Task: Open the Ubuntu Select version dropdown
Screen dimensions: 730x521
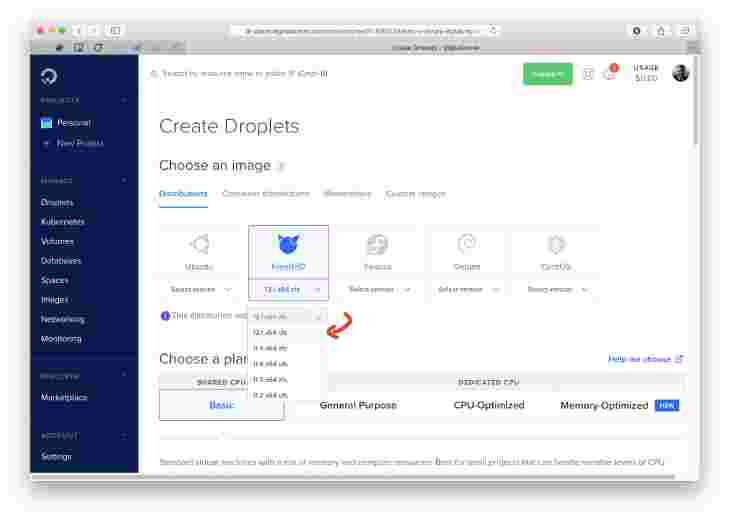Action: [x=200, y=290]
